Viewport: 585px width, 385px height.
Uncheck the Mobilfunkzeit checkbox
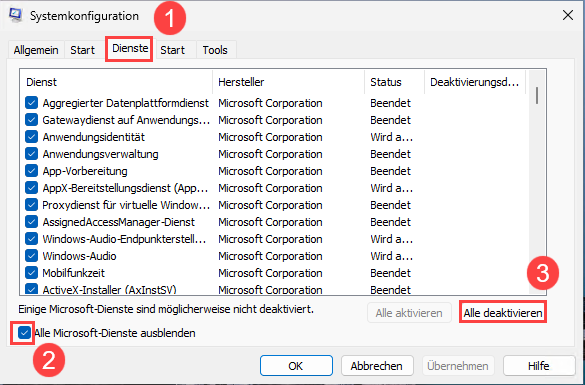[31, 273]
